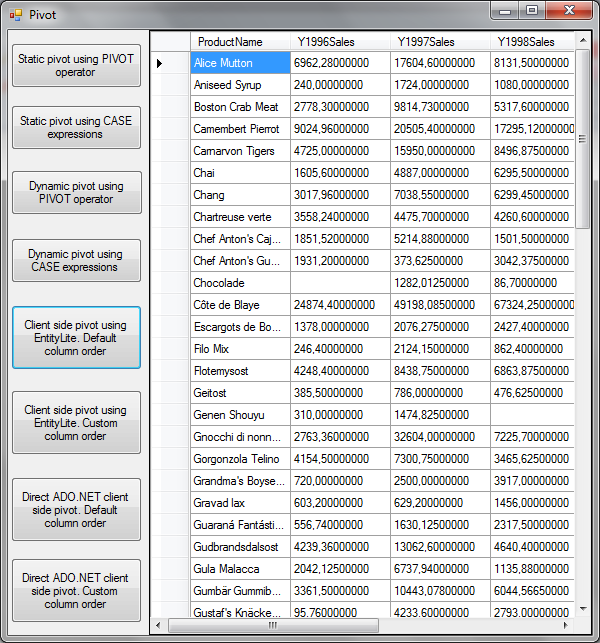The height and width of the screenshot is (643, 600).
Task: Click the 32604,00000000 sales value
Action: click(x=440, y=437)
